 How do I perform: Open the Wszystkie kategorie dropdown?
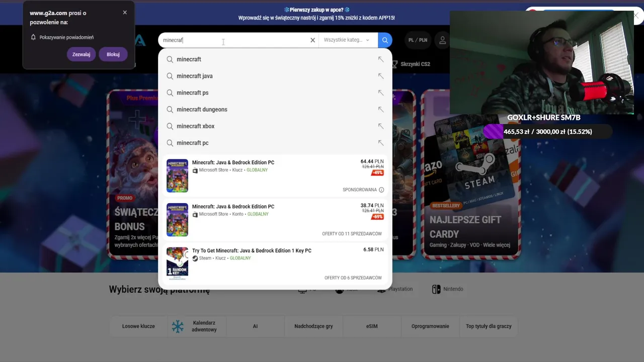347,40
